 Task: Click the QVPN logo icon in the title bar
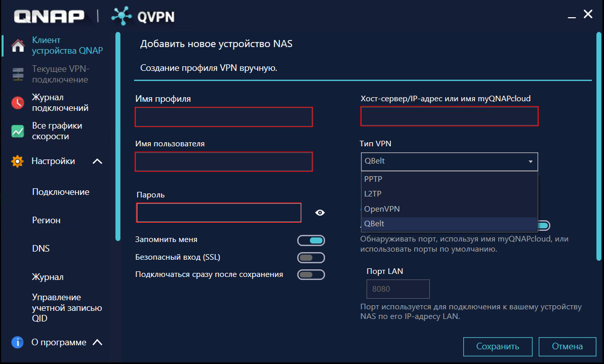(x=122, y=16)
